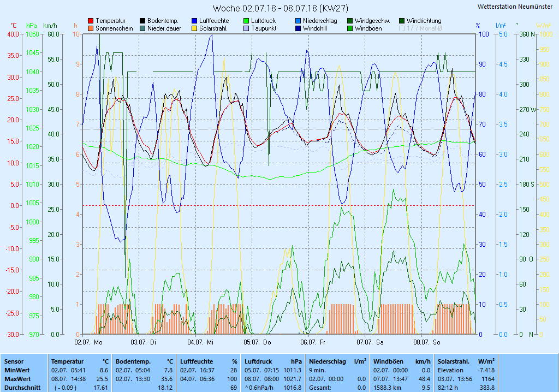
Task: Click the yellow W/m² axis unit label
Action: (544, 26)
